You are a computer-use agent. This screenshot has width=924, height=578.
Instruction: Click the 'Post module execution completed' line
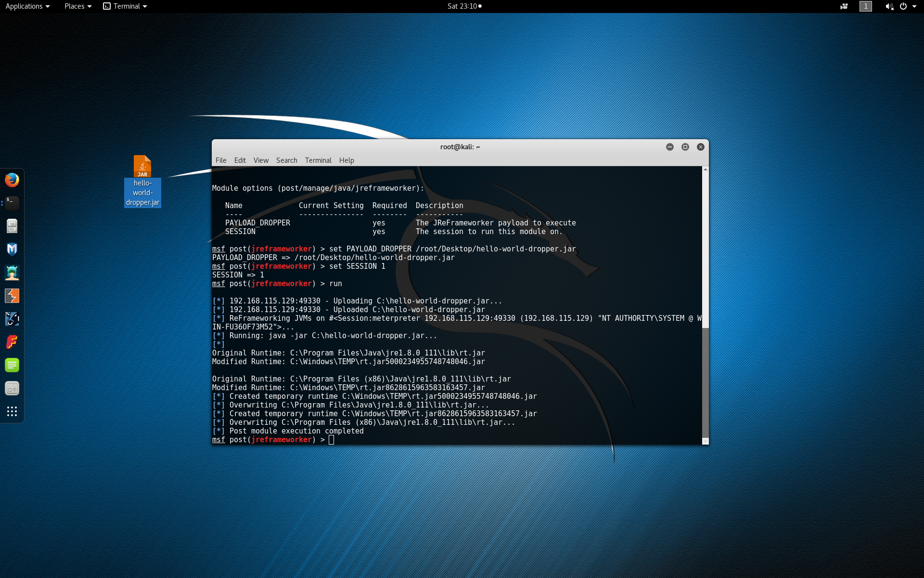pyautogui.click(x=288, y=431)
